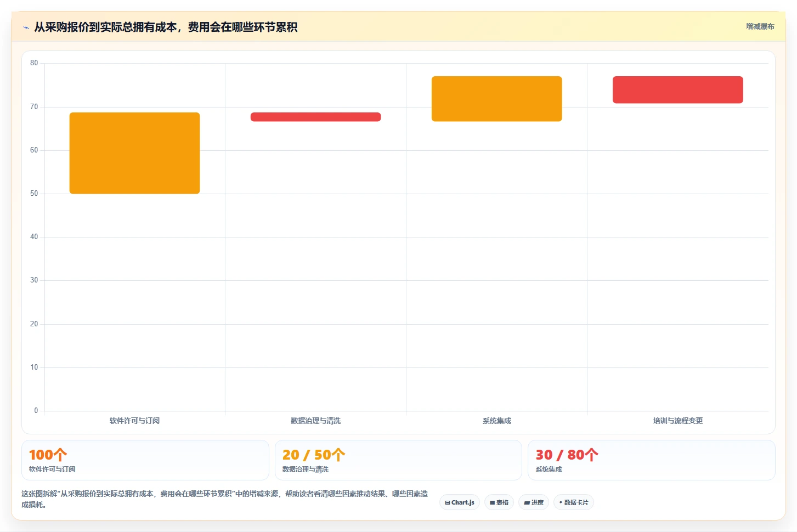Click the x-axis label 培训与流程变更
Viewport: 797px width, 532px height.
(x=677, y=421)
